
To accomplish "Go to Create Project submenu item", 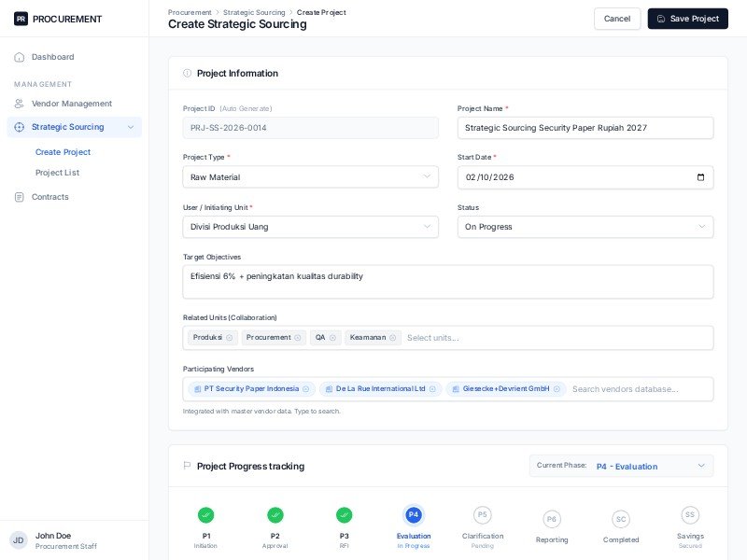I will tap(63, 152).
